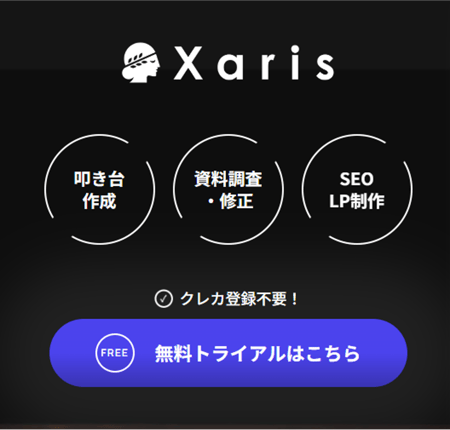This screenshot has width=450, height=430.
Task: Click the 無料 characters on the purple button
Action: coord(174,353)
